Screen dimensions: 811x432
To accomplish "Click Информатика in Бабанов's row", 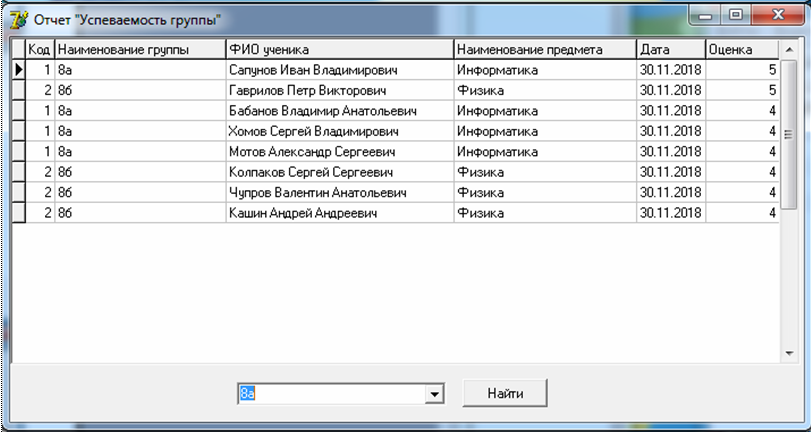I will tap(545, 111).
